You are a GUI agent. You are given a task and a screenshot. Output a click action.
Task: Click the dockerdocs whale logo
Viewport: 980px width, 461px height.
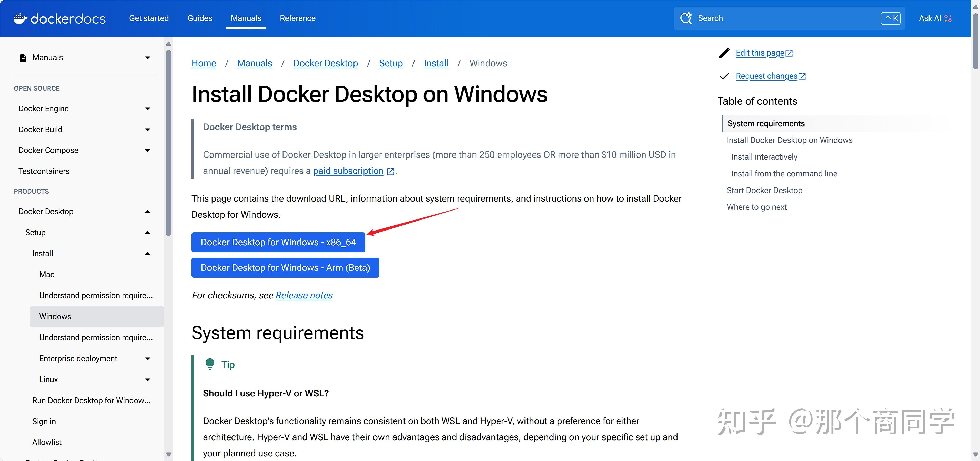click(x=21, y=18)
